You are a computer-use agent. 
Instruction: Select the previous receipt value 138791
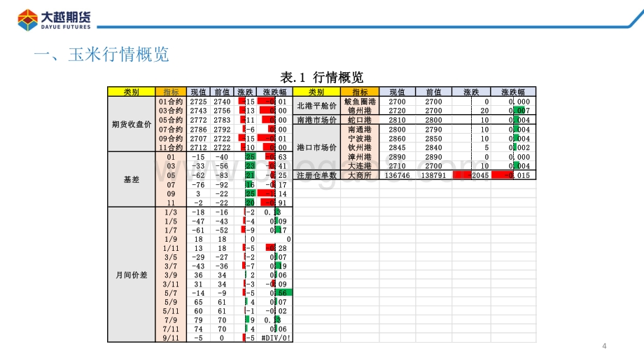tap(433, 175)
